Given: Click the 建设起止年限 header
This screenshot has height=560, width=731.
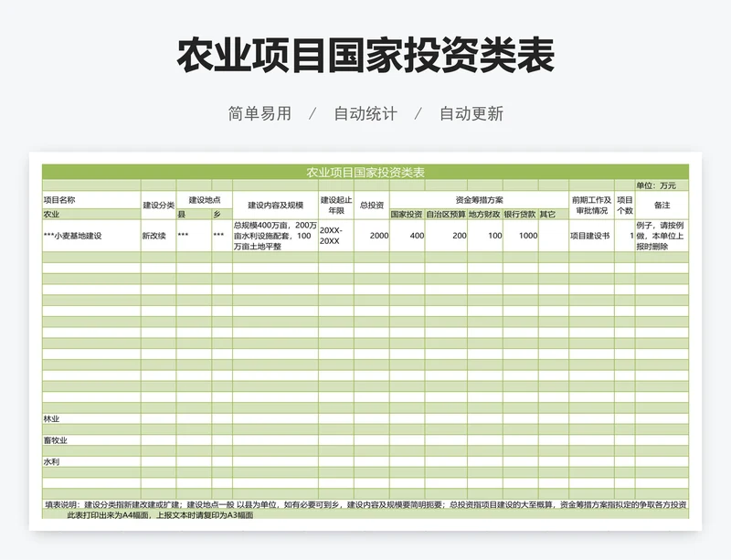Looking at the screenshot, I should (336, 206).
